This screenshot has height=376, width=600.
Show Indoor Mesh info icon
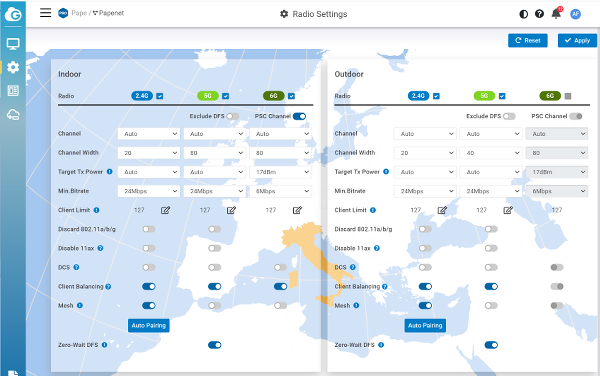80,305
